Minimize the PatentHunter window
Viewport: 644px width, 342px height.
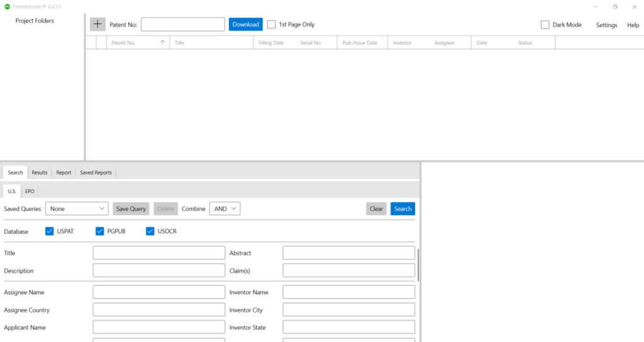tap(596, 6)
